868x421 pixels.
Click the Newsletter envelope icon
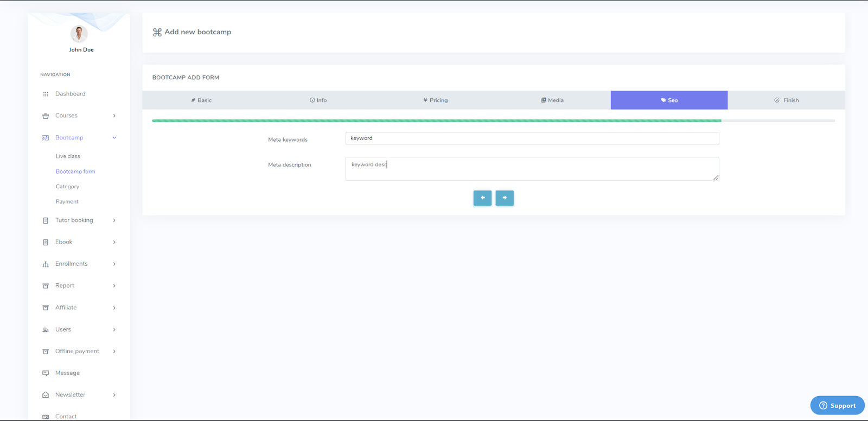pos(46,395)
